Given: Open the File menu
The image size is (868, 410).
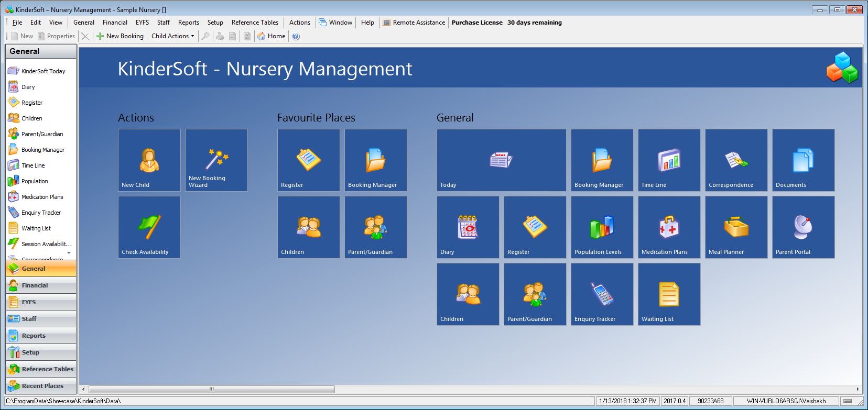Looking at the screenshot, I should coord(17,23).
